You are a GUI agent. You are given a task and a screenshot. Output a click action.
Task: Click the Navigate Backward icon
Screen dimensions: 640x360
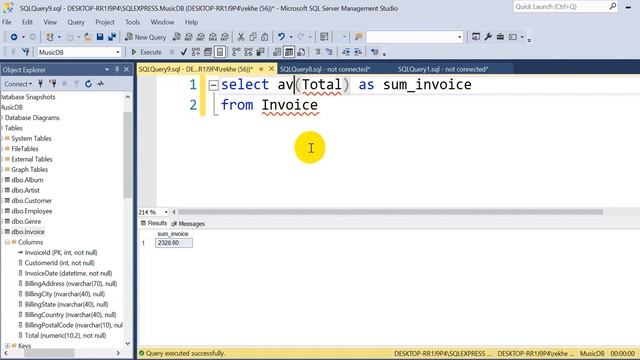pos(14,37)
